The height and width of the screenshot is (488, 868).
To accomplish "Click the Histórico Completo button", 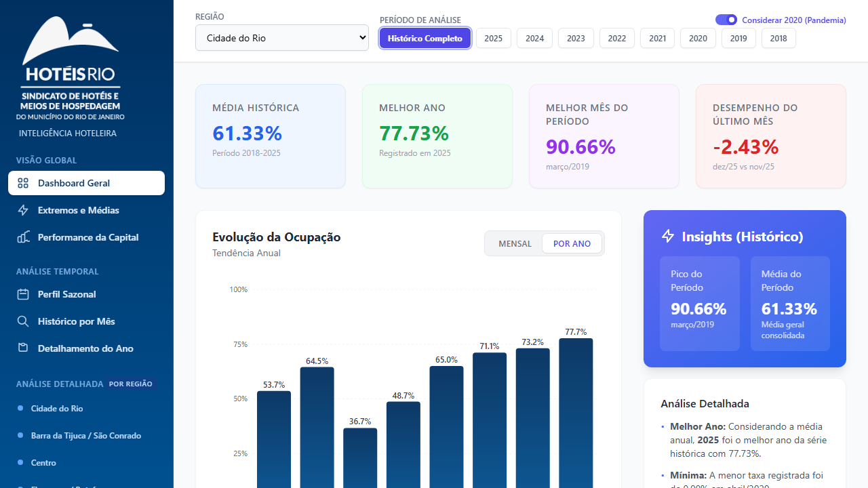I will (425, 38).
